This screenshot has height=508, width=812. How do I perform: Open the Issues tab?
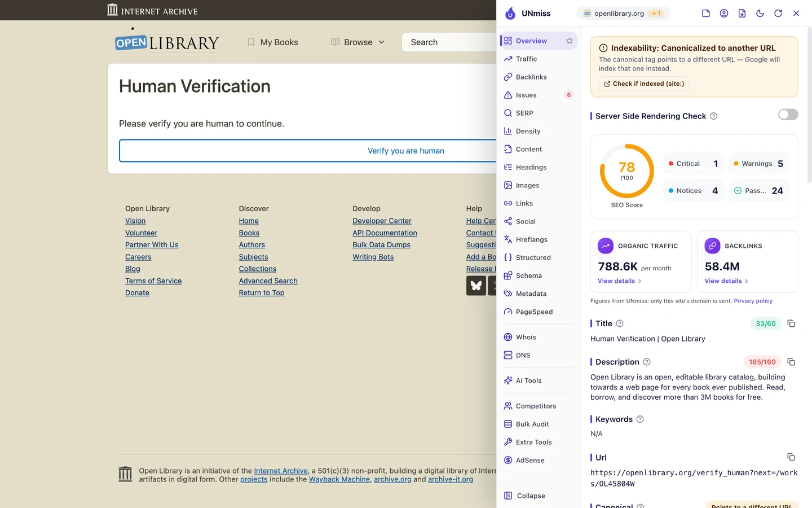pyautogui.click(x=539, y=95)
